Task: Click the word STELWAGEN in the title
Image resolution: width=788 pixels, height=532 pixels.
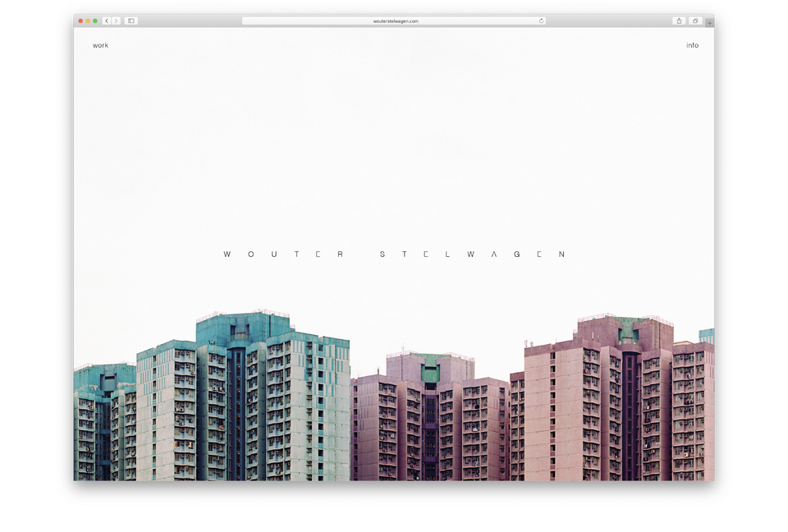Action: (473, 255)
